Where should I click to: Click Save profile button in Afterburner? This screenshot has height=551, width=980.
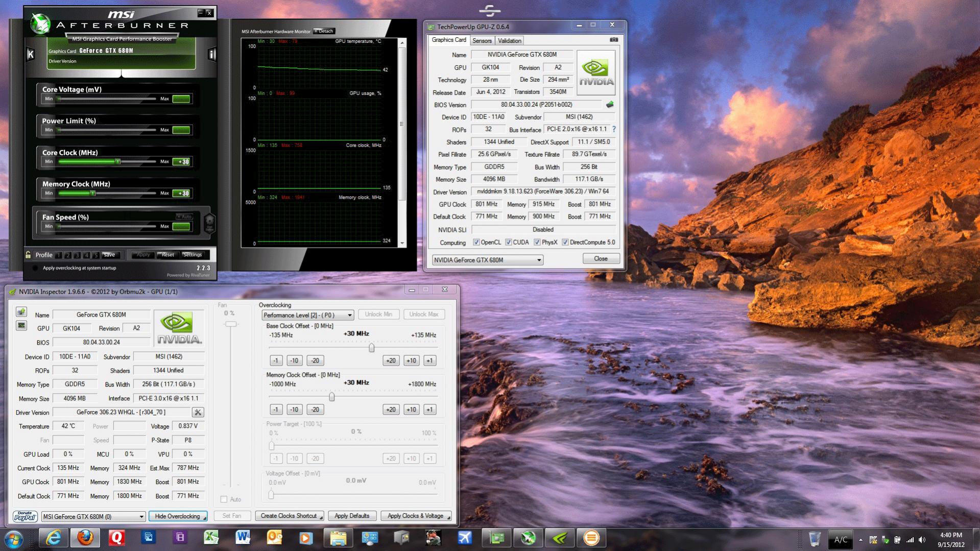pyautogui.click(x=109, y=255)
